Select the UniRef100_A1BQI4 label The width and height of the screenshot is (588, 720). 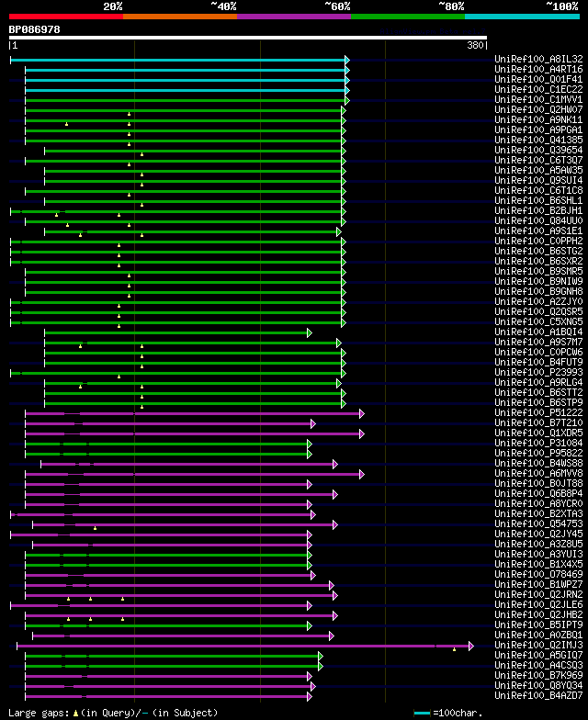[538, 332]
